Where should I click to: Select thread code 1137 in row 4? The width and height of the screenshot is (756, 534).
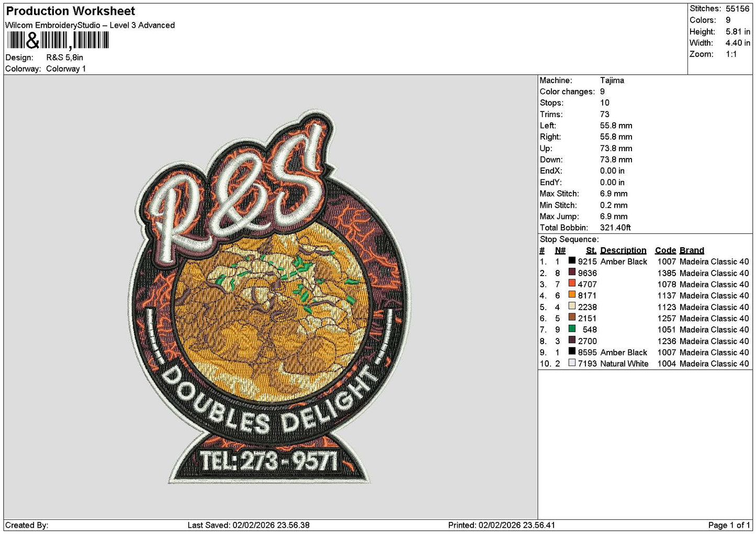pyautogui.click(x=667, y=296)
